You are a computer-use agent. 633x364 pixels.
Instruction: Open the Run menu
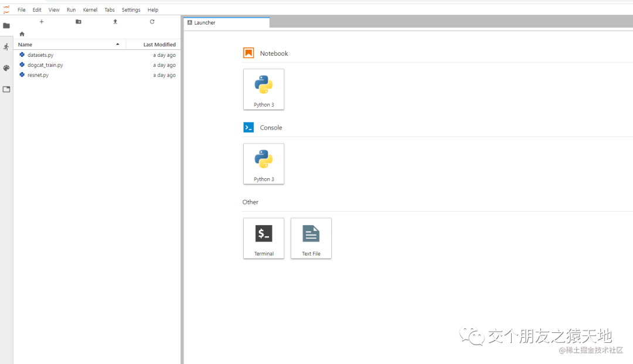[x=71, y=10]
